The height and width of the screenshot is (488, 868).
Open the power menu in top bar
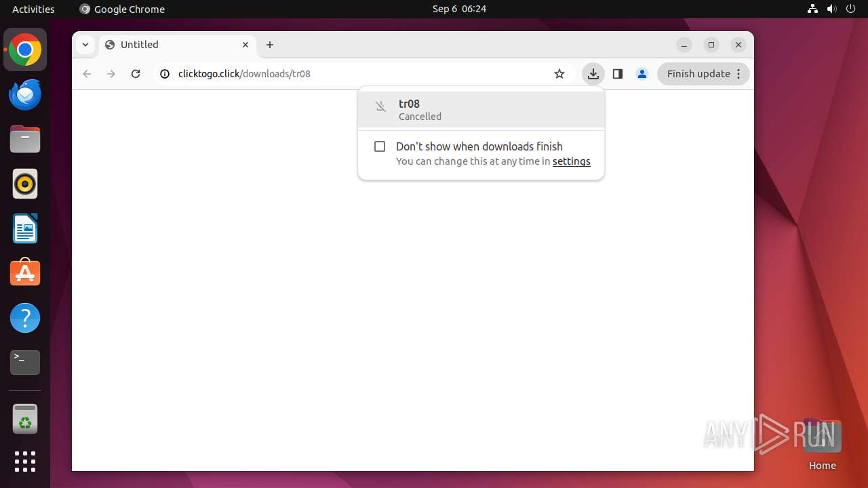click(x=850, y=9)
